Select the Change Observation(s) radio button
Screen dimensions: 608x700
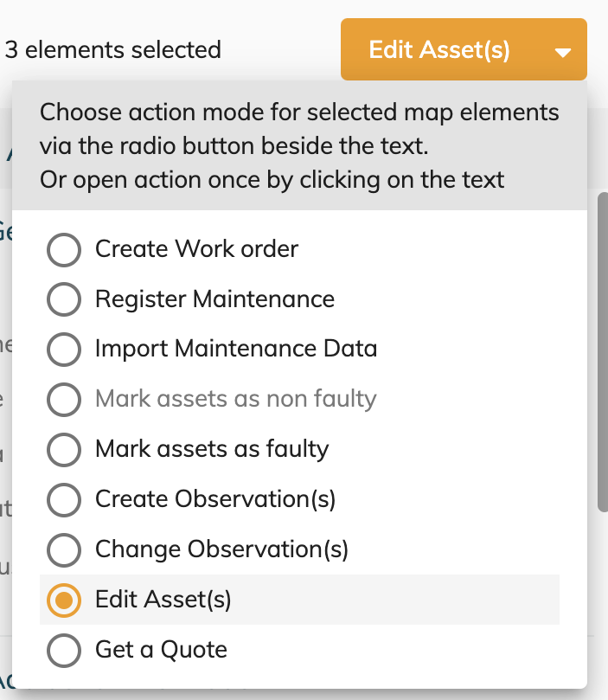click(64, 549)
